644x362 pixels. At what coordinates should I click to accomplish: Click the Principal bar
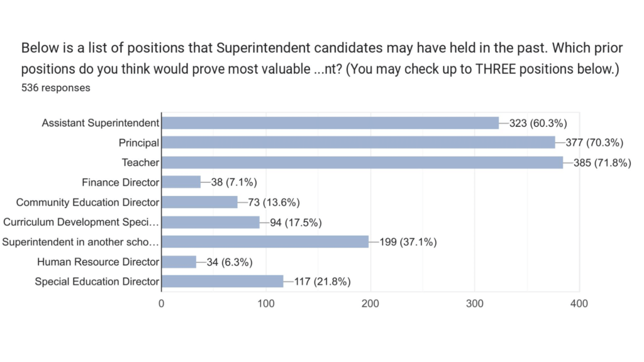point(358,143)
